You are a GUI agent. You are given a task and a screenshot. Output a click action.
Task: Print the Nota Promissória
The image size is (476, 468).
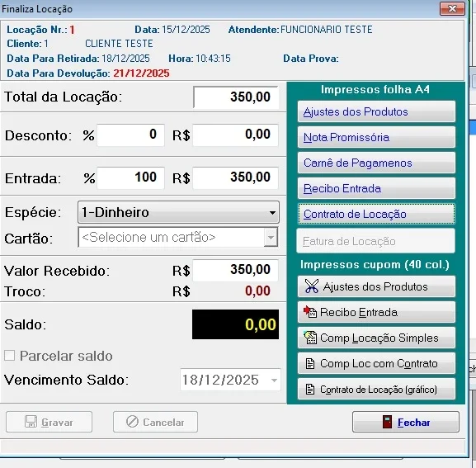(x=376, y=137)
